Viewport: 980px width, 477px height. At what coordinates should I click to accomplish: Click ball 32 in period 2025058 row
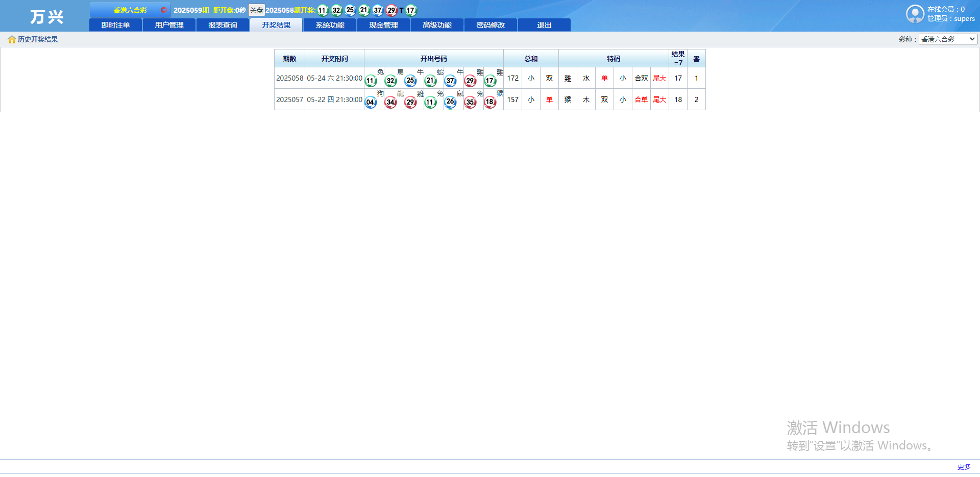pyautogui.click(x=390, y=81)
